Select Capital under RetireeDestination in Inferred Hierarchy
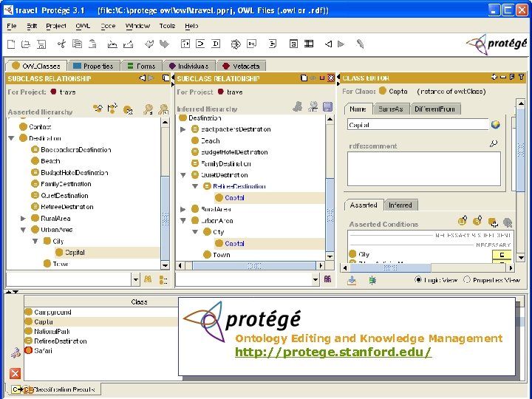 tap(234, 198)
